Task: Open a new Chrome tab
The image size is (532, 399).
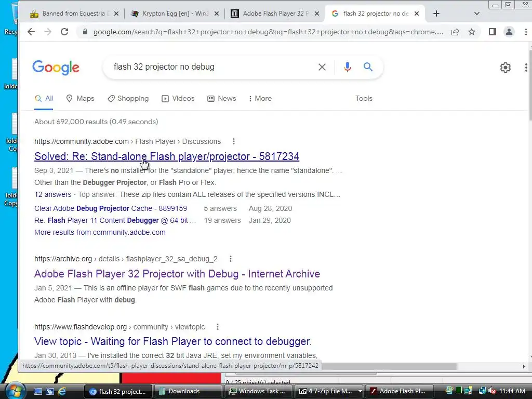Action: [436, 14]
